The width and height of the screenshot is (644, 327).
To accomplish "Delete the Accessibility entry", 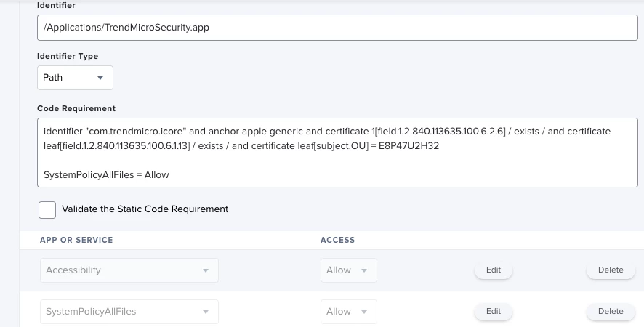I will [x=611, y=270].
